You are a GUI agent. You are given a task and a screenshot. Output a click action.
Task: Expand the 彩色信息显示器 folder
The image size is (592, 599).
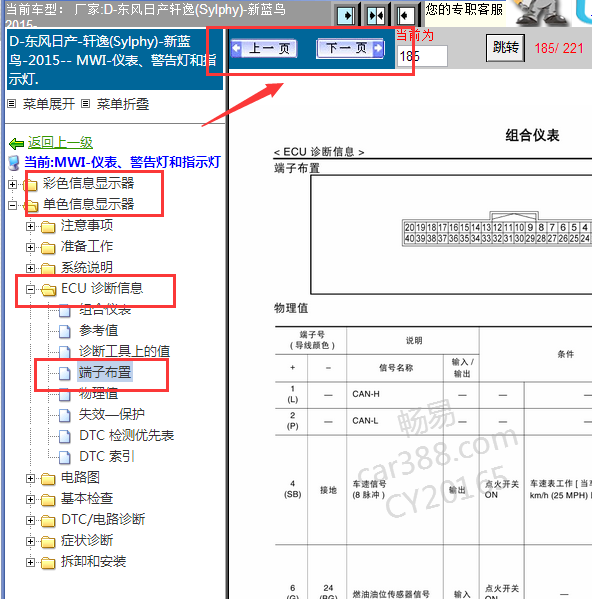tap(12, 185)
